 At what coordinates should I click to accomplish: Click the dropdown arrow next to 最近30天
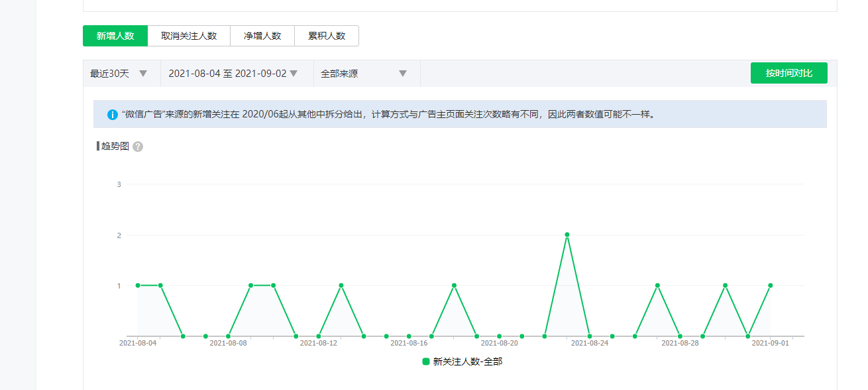coord(143,74)
